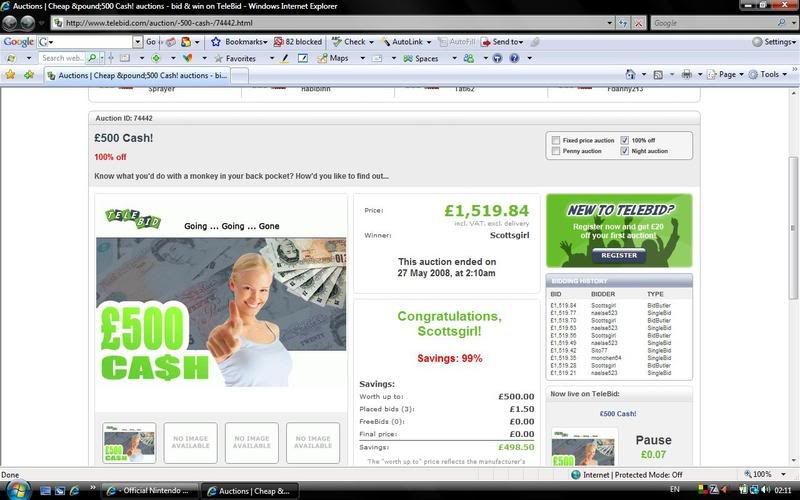Expand the Home button dropdown arrow
Image resolution: width=800 pixels, height=500 pixels.
click(643, 74)
